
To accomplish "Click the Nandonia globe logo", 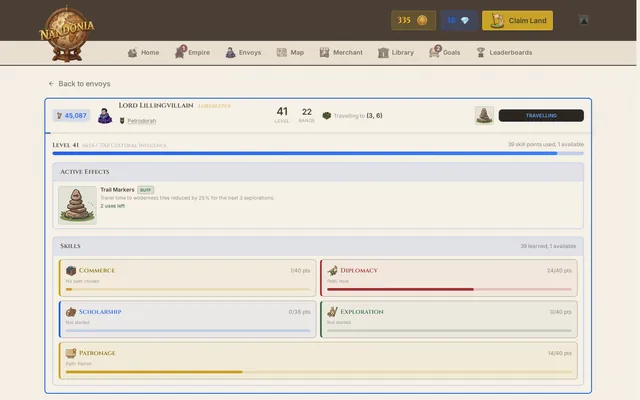I will (x=67, y=33).
